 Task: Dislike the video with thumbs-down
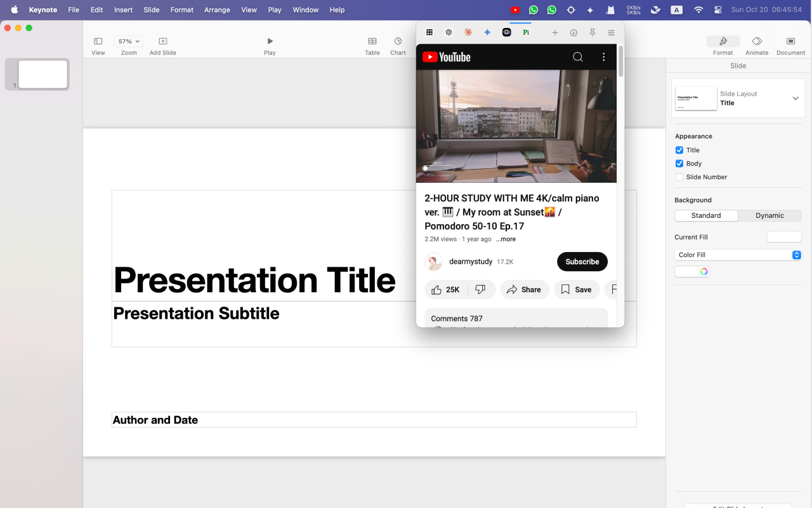point(481,290)
